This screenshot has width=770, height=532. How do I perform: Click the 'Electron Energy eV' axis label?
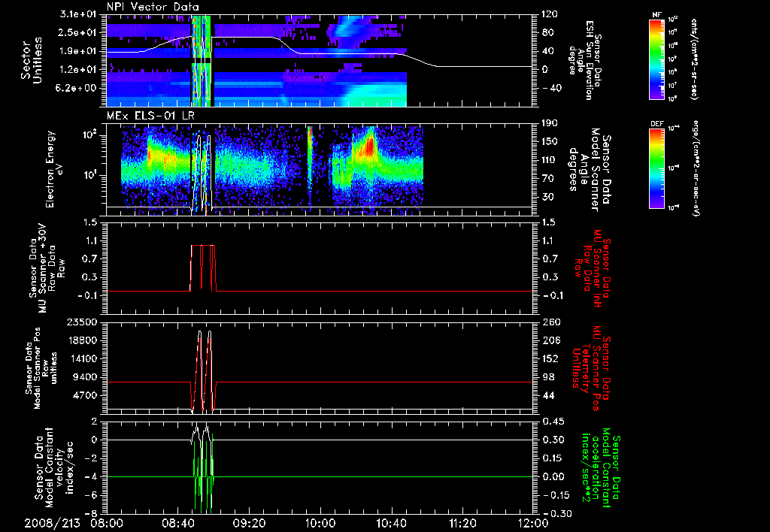coord(55,169)
